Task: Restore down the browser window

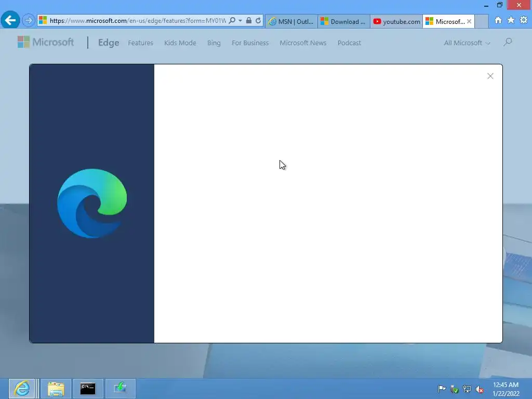Action: click(499, 5)
